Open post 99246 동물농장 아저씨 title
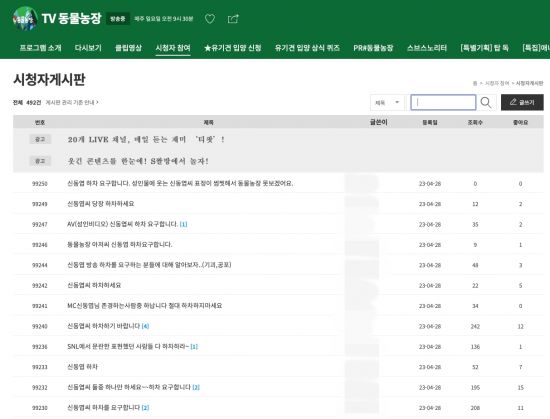The image size is (550, 419). 120,244
